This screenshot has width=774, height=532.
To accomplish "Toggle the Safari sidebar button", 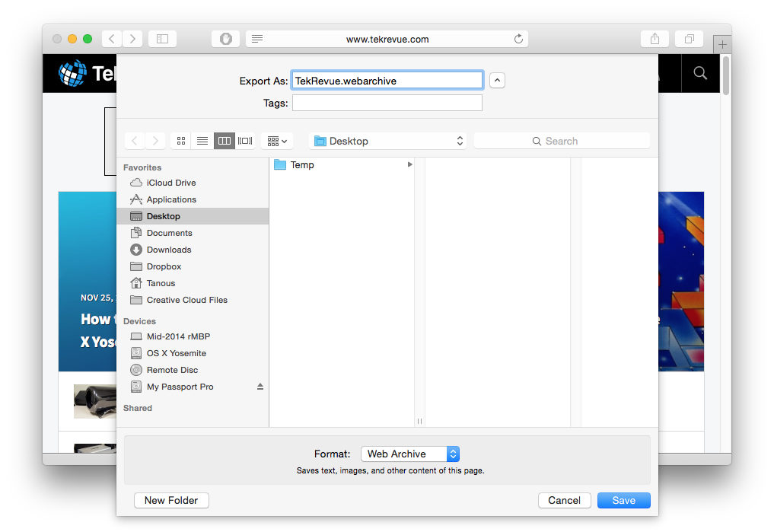I will tap(162, 39).
